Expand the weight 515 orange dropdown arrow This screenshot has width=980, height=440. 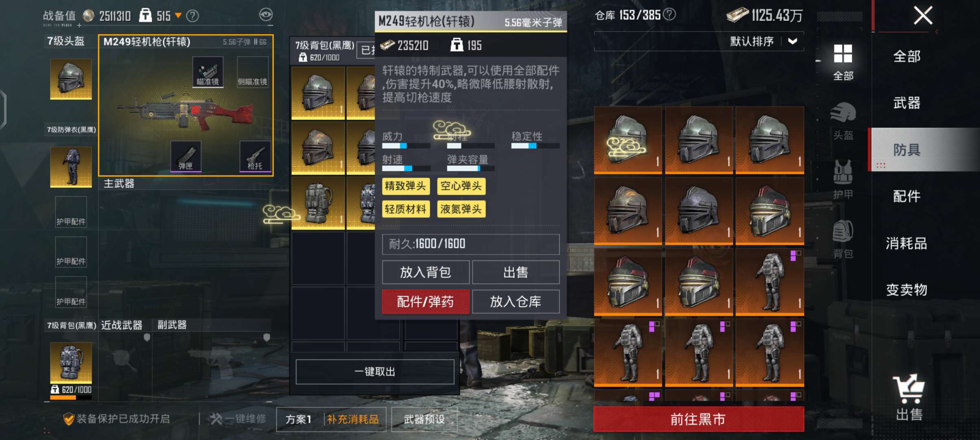tap(178, 15)
